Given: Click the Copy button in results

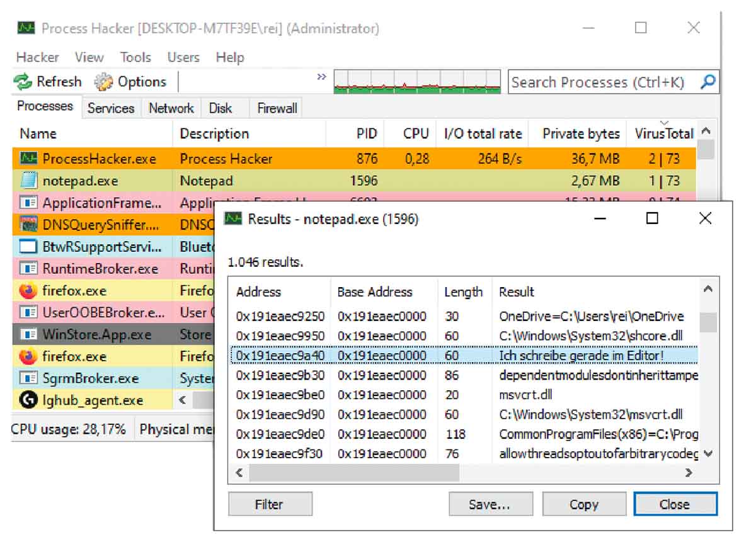Looking at the screenshot, I should (583, 504).
